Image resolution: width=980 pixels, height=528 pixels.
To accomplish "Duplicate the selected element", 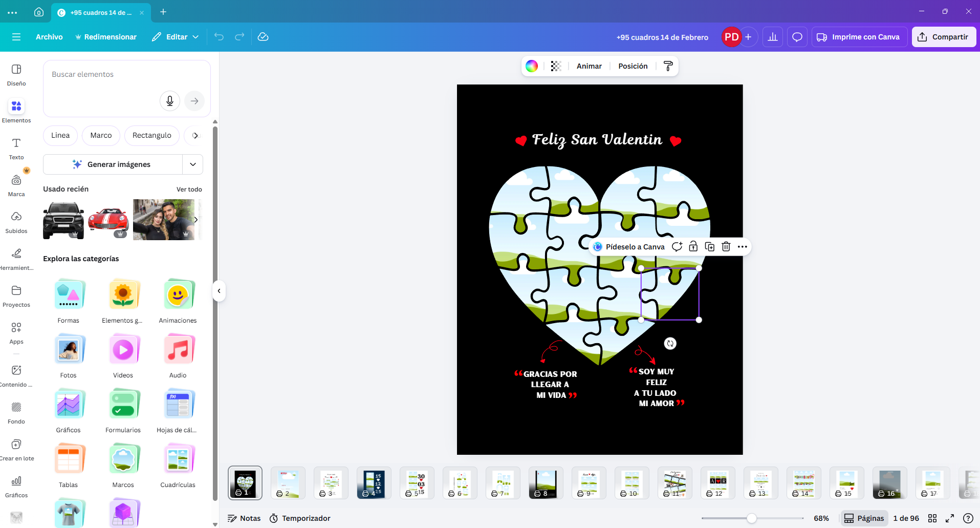I will point(710,246).
